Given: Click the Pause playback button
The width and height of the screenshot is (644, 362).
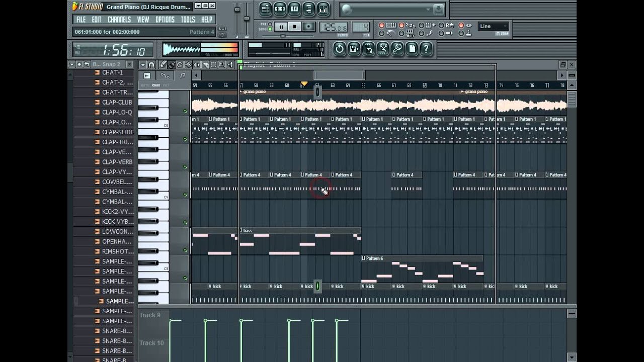Looking at the screenshot, I should (x=281, y=27).
